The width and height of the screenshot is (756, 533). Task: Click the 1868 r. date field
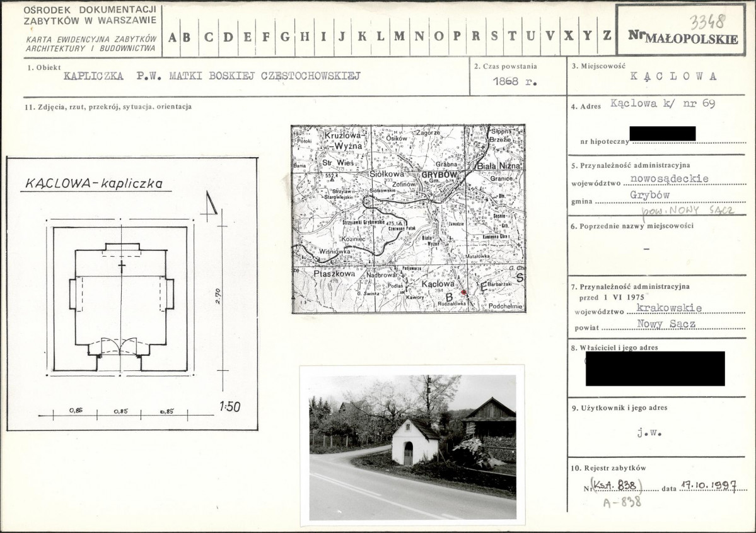point(515,81)
